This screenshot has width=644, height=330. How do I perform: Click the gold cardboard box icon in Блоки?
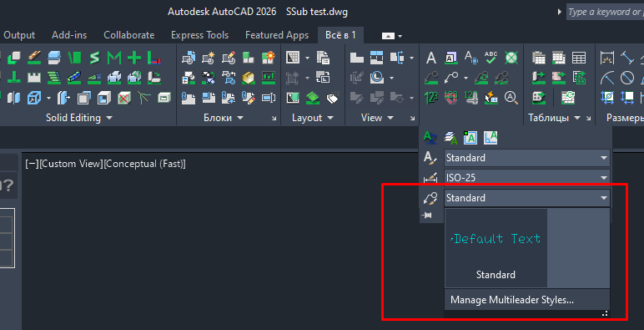coord(249,78)
